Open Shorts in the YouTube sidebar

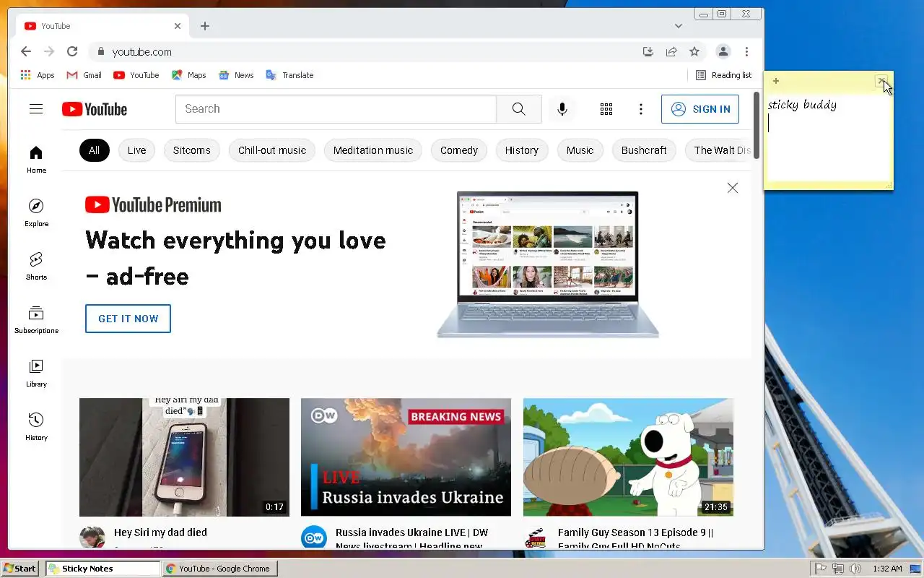(36, 267)
